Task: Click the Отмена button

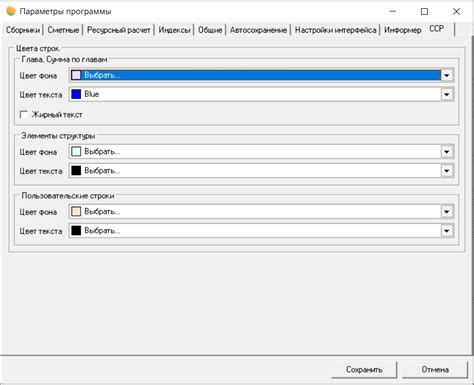Action: point(435,370)
